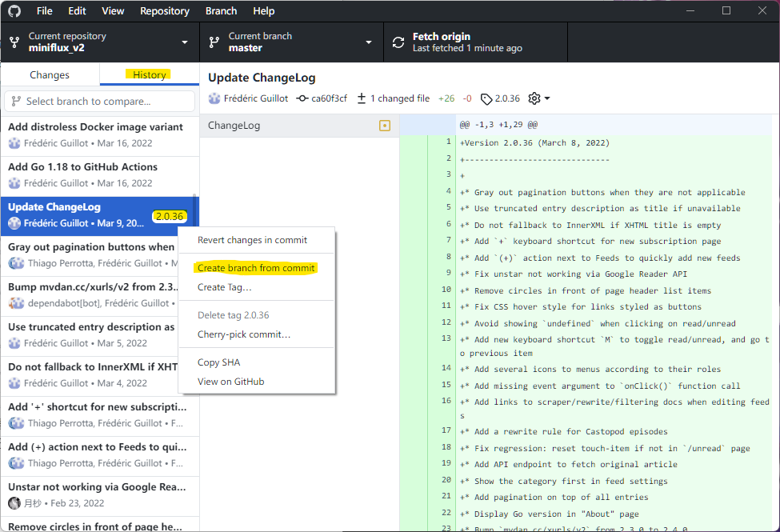Click the branch icon beside Current branch
Screen dimensions: 780x532
tap(214, 42)
